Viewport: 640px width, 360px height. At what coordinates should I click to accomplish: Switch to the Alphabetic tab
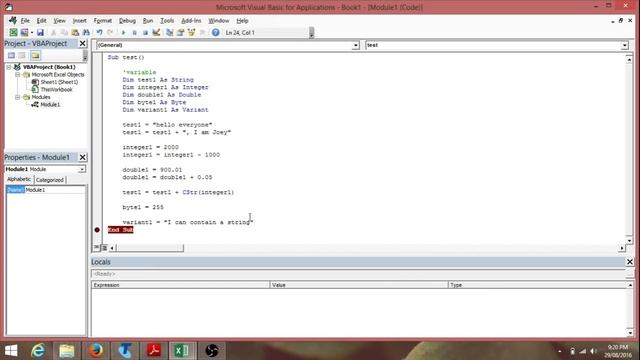click(x=19, y=179)
